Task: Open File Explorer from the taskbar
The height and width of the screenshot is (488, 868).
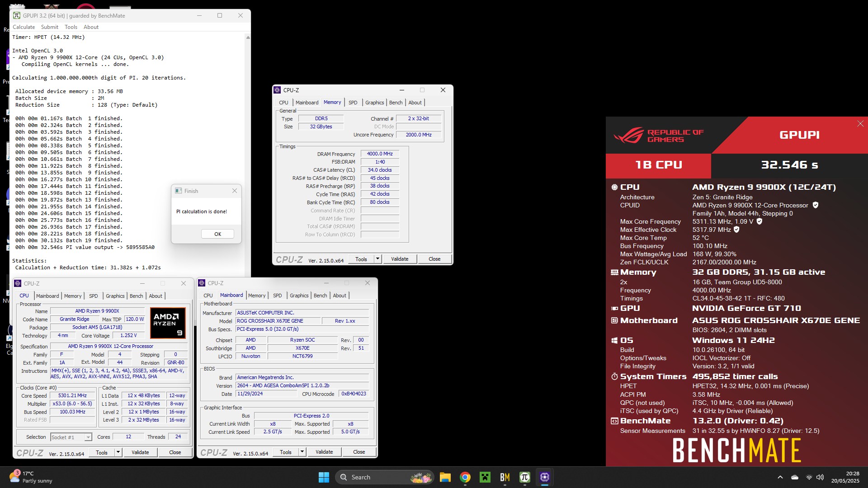Action: pyautogui.click(x=445, y=477)
